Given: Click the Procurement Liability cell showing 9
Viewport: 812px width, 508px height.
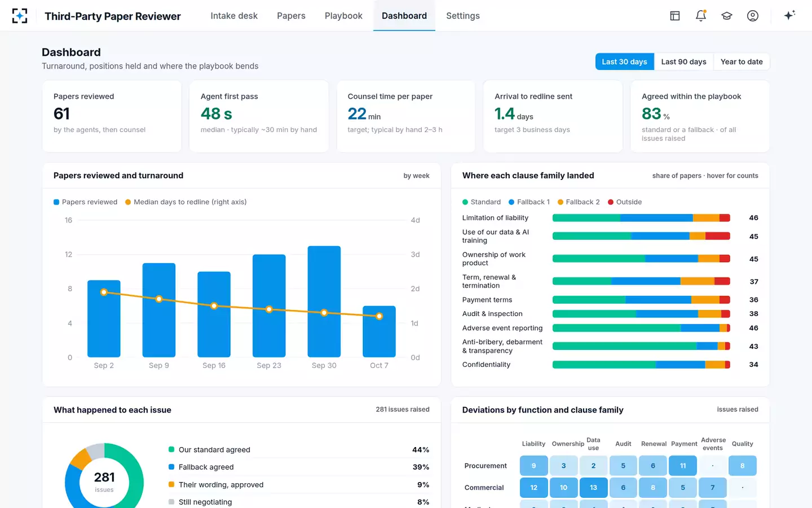Looking at the screenshot, I should point(533,466).
